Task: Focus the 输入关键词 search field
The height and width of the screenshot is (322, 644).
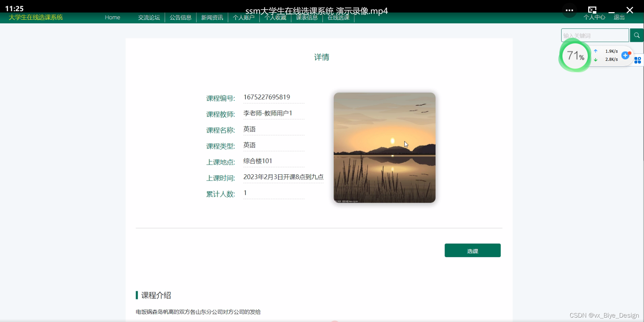Action: pyautogui.click(x=595, y=35)
